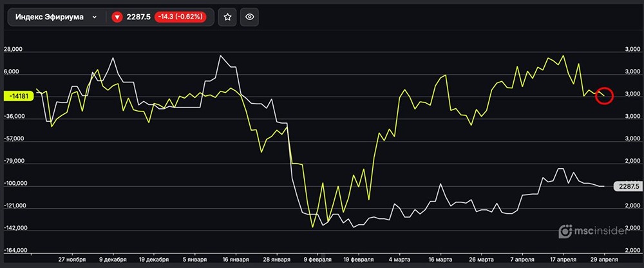Image resolution: width=644 pixels, height=268 pixels.
Task: Click the 29 апреля date label
Action: tap(604, 260)
